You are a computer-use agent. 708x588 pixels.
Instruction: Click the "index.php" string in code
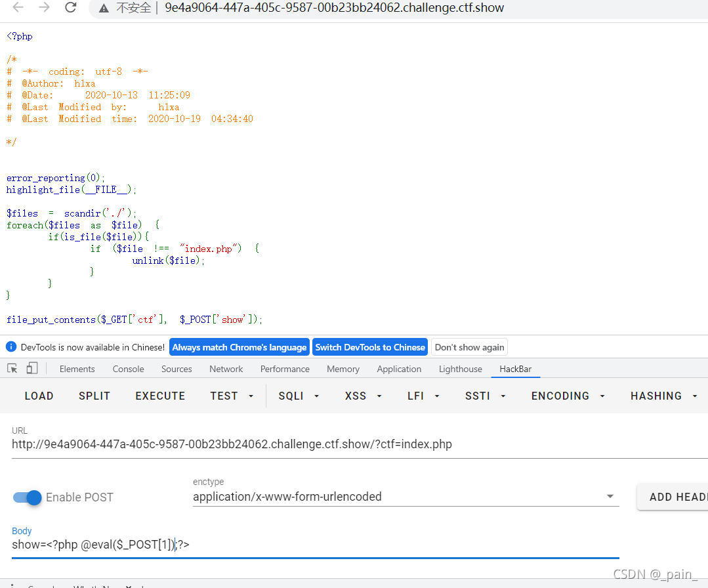(208, 249)
